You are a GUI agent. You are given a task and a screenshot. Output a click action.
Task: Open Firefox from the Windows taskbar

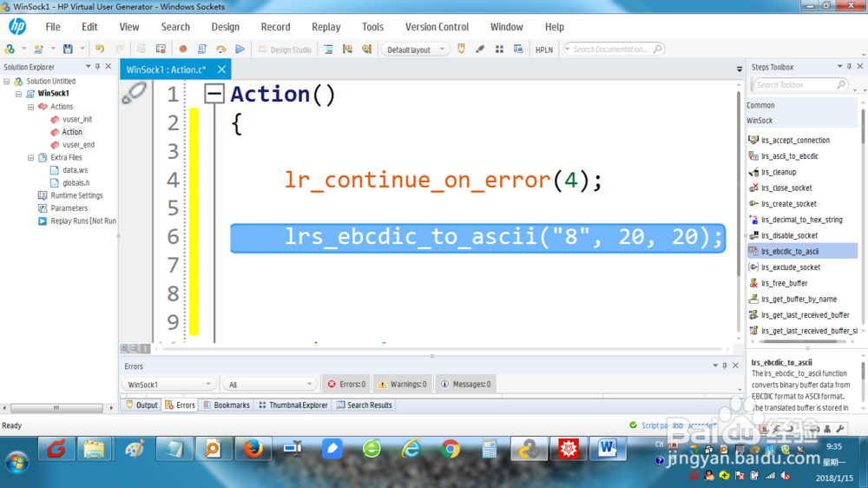(253, 449)
